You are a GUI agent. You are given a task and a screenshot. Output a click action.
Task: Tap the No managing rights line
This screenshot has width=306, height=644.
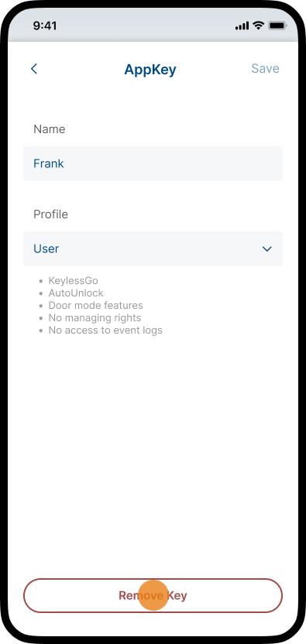click(x=95, y=318)
